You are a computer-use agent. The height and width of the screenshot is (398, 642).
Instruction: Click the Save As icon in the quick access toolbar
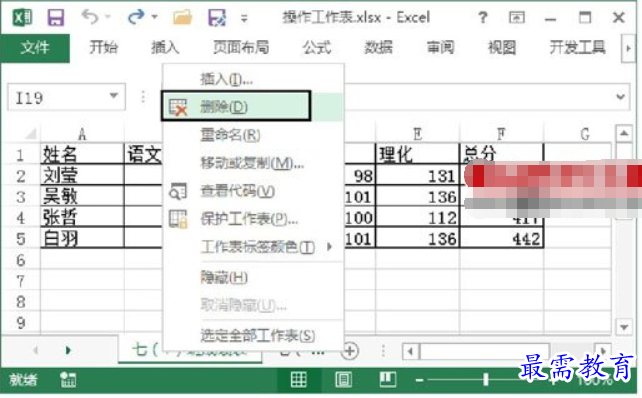pos(217,18)
